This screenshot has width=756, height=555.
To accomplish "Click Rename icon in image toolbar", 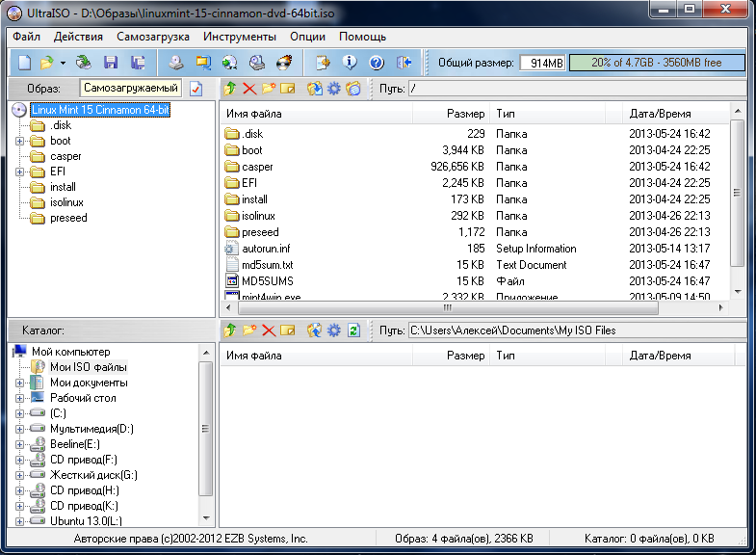I will 288,89.
